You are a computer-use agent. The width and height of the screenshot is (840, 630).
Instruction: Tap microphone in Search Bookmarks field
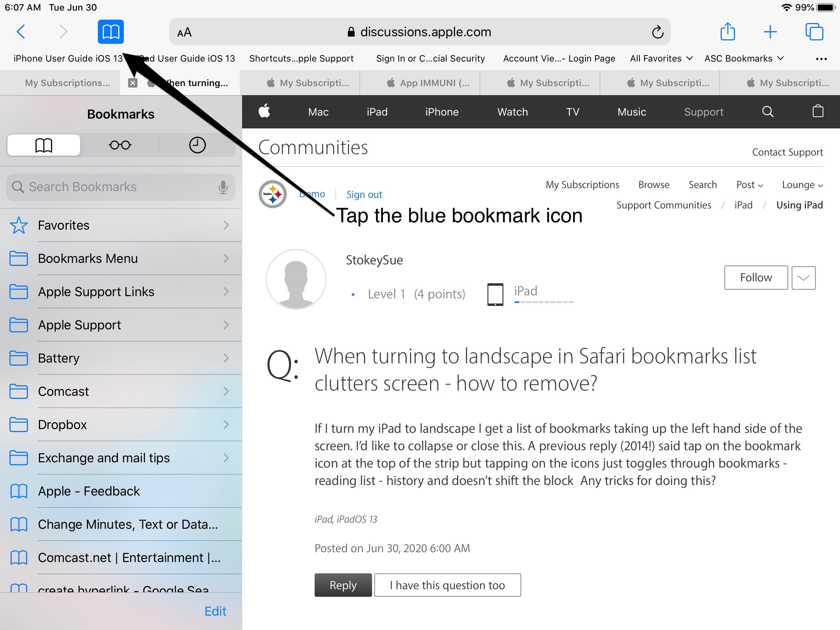pyautogui.click(x=223, y=187)
